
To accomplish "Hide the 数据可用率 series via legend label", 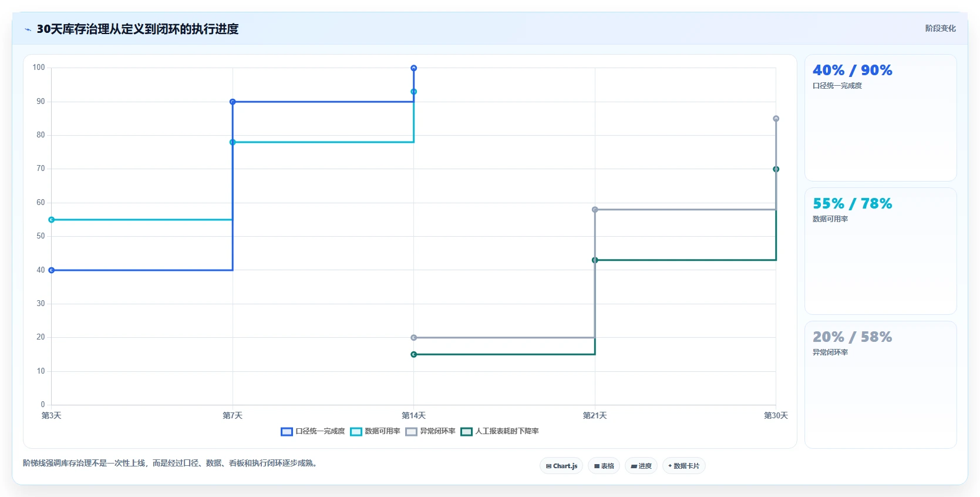I will click(382, 431).
